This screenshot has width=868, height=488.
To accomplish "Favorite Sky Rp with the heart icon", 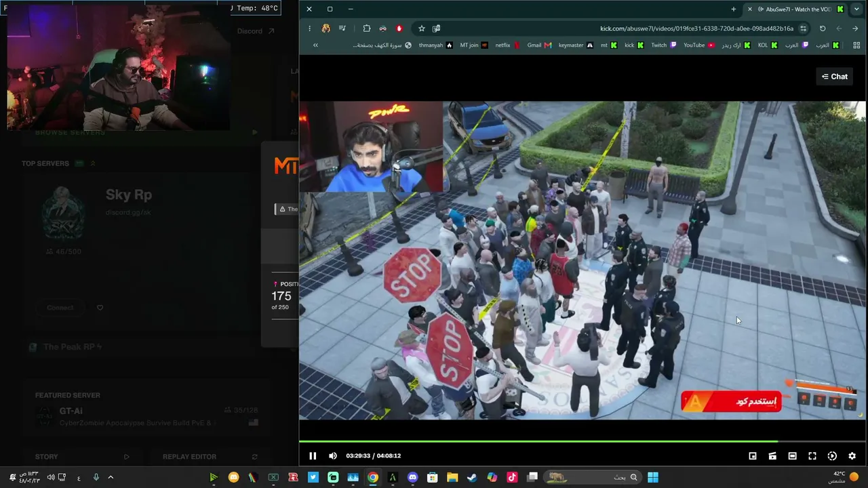I will [x=100, y=308].
